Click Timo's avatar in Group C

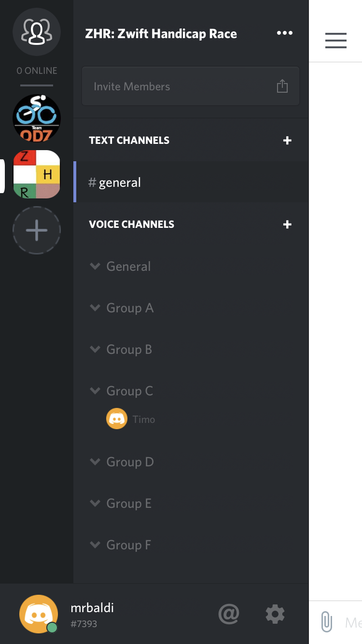116,418
